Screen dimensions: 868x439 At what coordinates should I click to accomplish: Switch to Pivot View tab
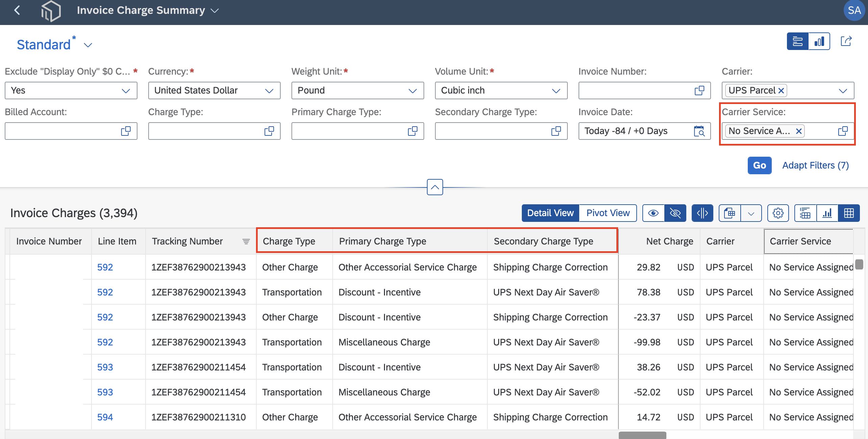click(x=608, y=213)
